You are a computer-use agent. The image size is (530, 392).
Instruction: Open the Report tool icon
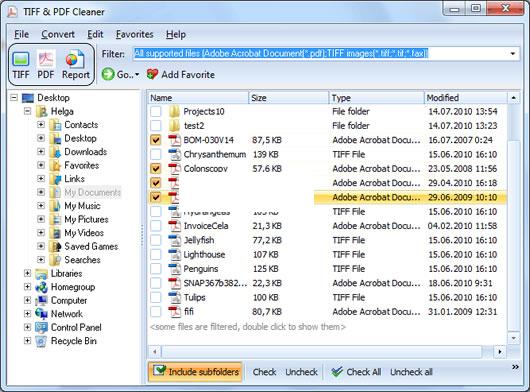click(x=75, y=59)
